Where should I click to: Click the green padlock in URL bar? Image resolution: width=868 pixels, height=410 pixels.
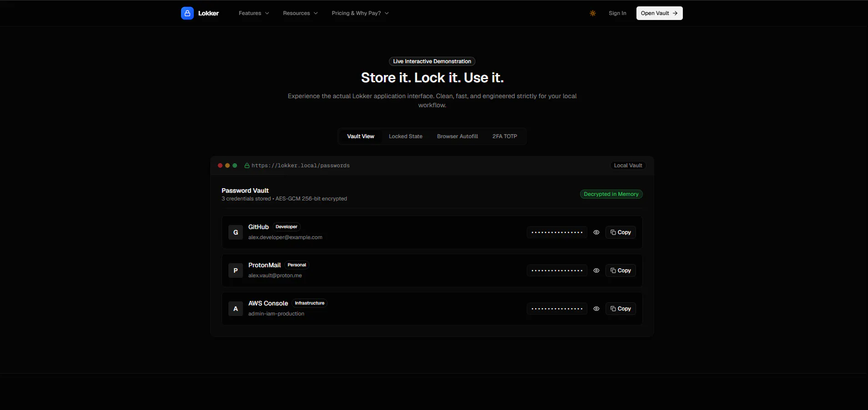click(x=247, y=165)
